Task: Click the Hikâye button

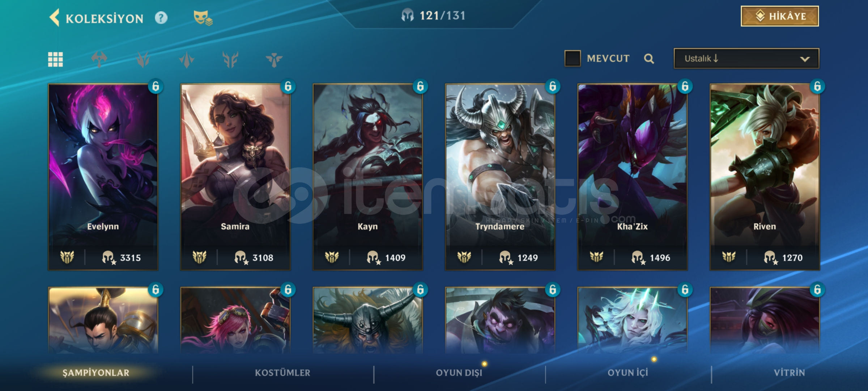Action: pyautogui.click(x=780, y=16)
